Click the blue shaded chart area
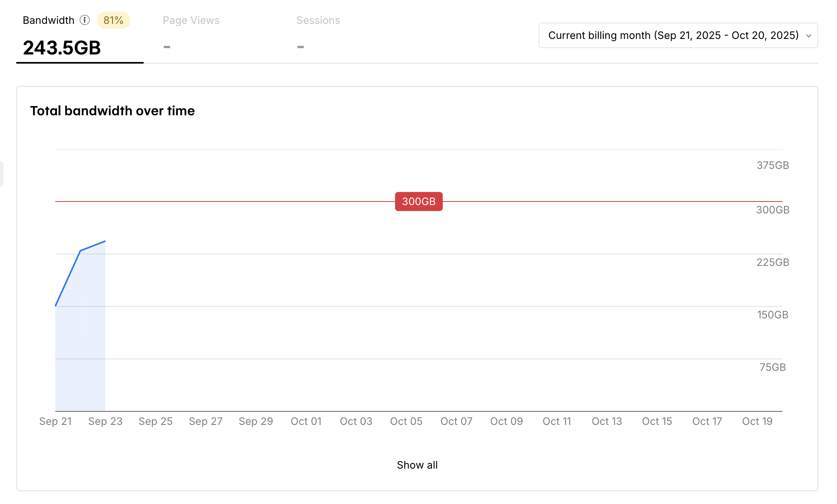The width and height of the screenshot is (837, 504). [x=80, y=338]
